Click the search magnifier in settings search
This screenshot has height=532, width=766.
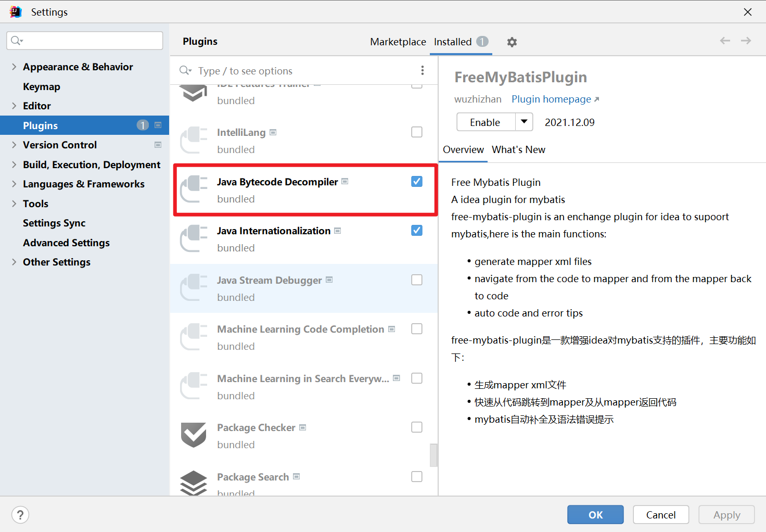coord(17,41)
